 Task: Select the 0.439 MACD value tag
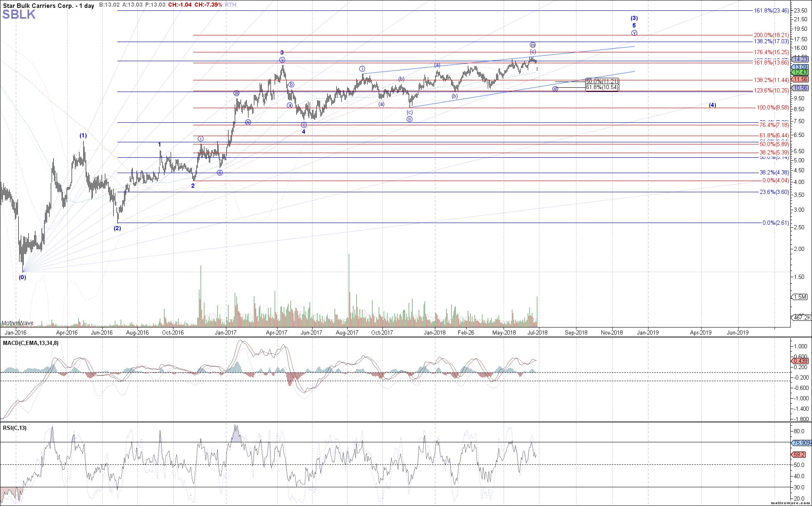pyautogui.click(x=801, y=361)
